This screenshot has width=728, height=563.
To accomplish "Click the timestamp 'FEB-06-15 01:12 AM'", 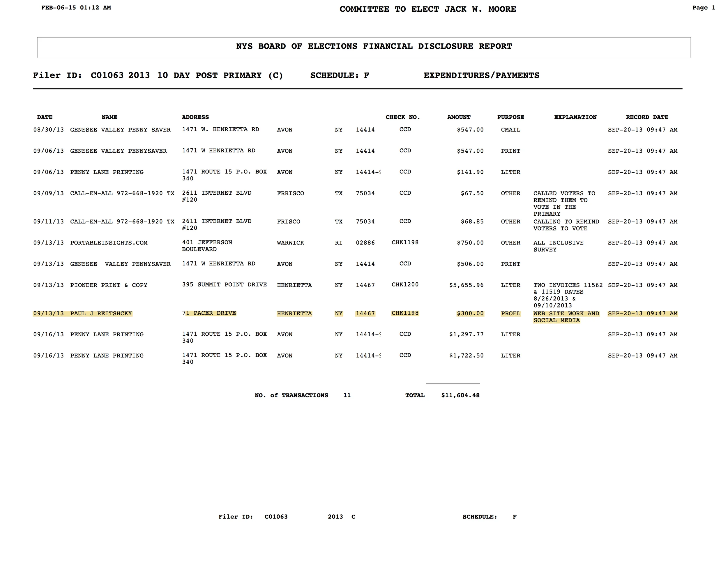I will click(x=76, y=8).
